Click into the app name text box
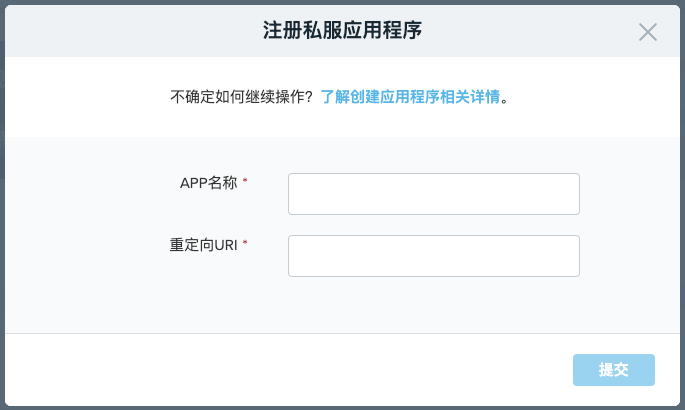This screenshot has height=410, width=685. tap(433, 194)
